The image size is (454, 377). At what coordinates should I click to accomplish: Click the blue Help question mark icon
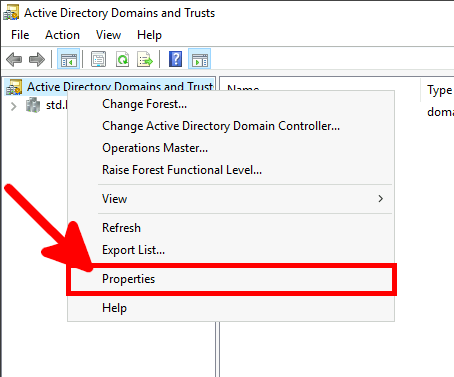(x=175, y=59)
